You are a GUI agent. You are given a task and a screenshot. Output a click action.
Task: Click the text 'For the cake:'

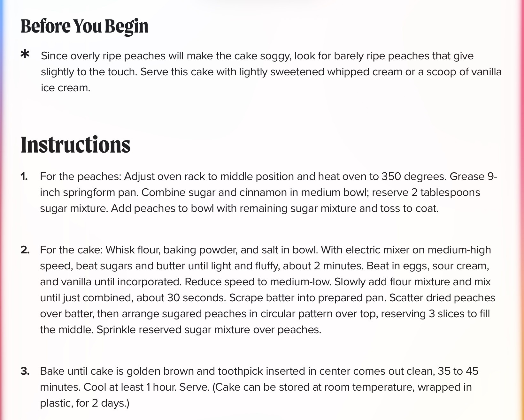[72, 250]
